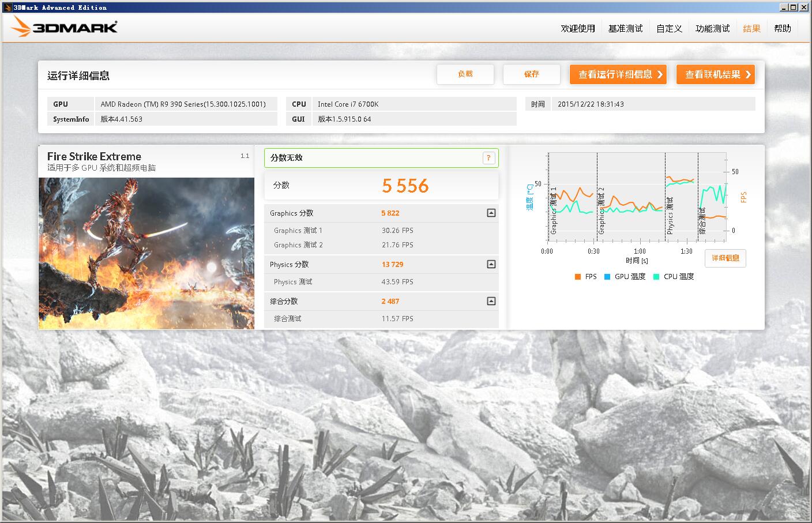Click the Graphics score value 5 822

(x=390, y=213)
